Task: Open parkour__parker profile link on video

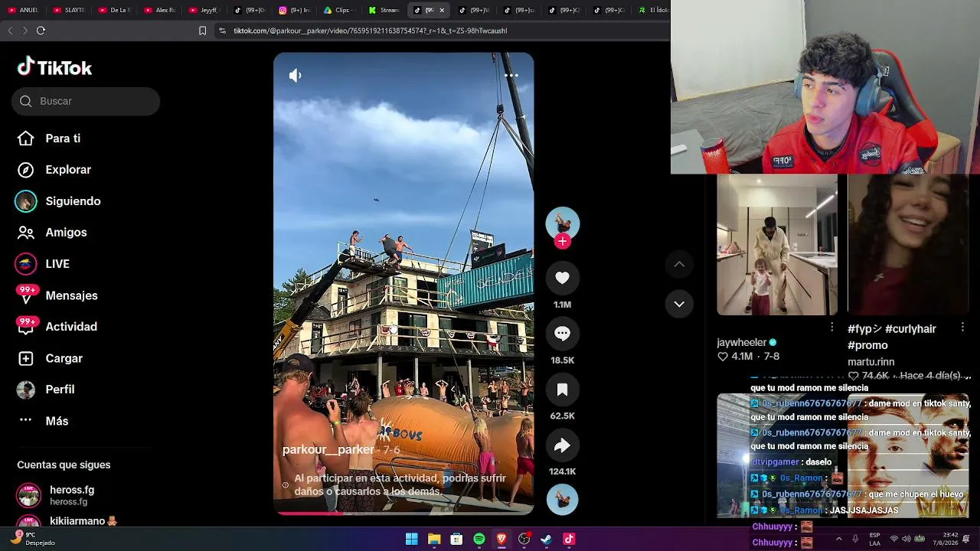Action: click(328, 450)
